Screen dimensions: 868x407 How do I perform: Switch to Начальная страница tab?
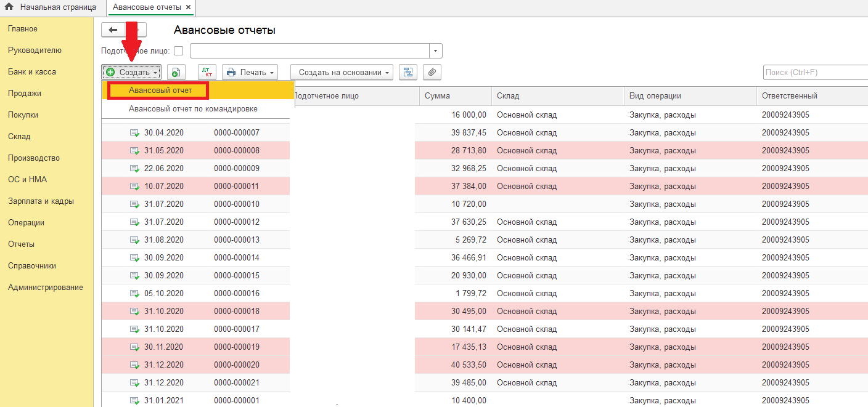pos(57,7)
